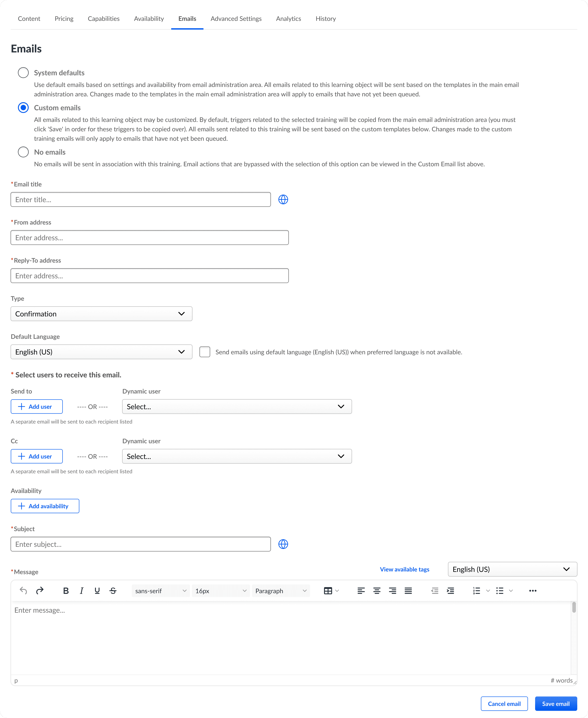Toggle italic text in editor toolbar

(x=81, y=591)
